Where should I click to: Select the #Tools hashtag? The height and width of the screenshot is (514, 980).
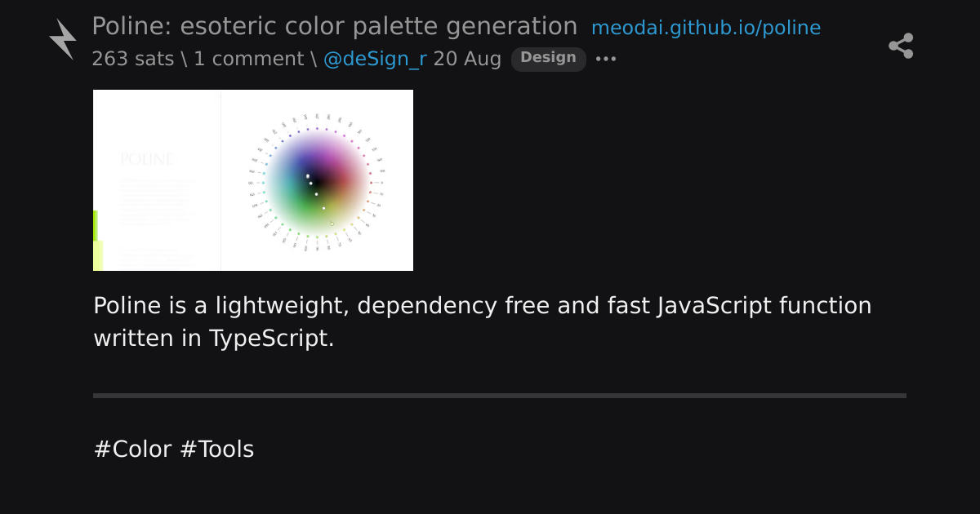216,450
